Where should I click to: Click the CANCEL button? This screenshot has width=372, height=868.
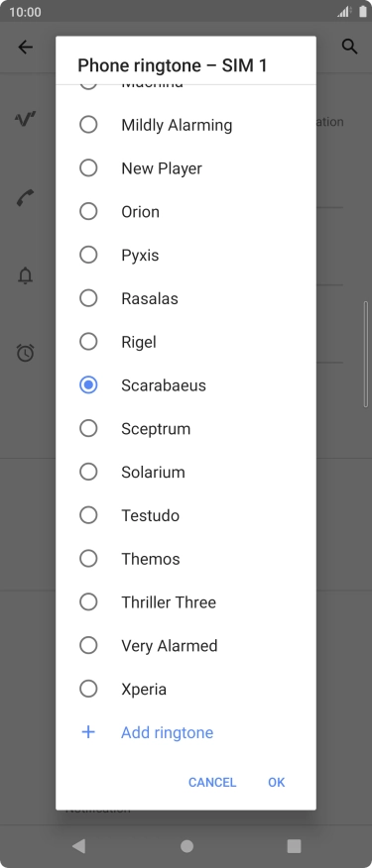pos(212,782)
